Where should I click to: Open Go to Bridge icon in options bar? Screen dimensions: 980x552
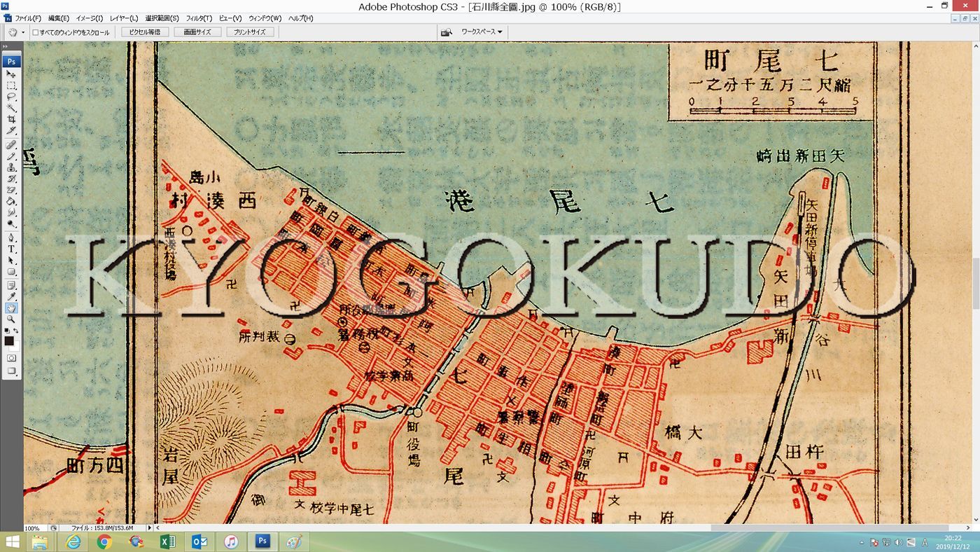(x=446, y=32)
